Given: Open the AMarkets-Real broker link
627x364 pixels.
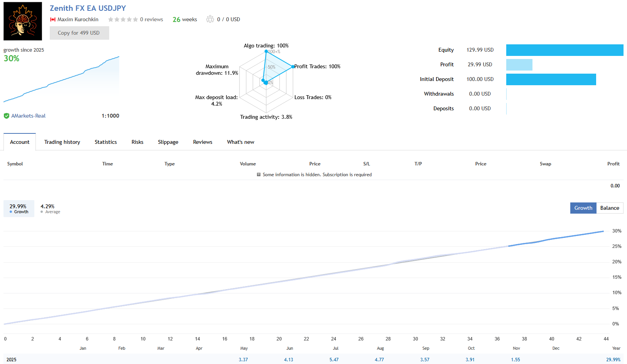Looking at the screenshot, I should click(28, 116).
